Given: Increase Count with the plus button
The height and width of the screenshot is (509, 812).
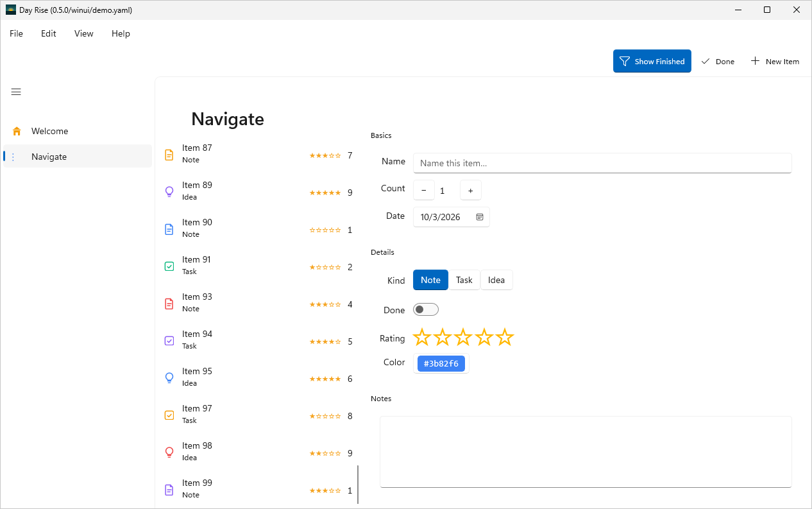Looking at the screenshot, I should tap(471, 191).
